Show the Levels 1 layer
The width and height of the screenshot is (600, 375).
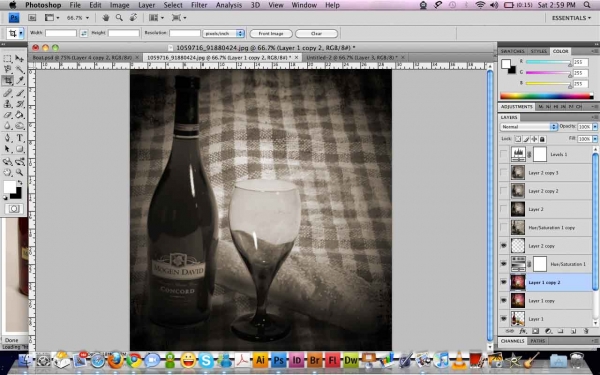coord(504,154)
